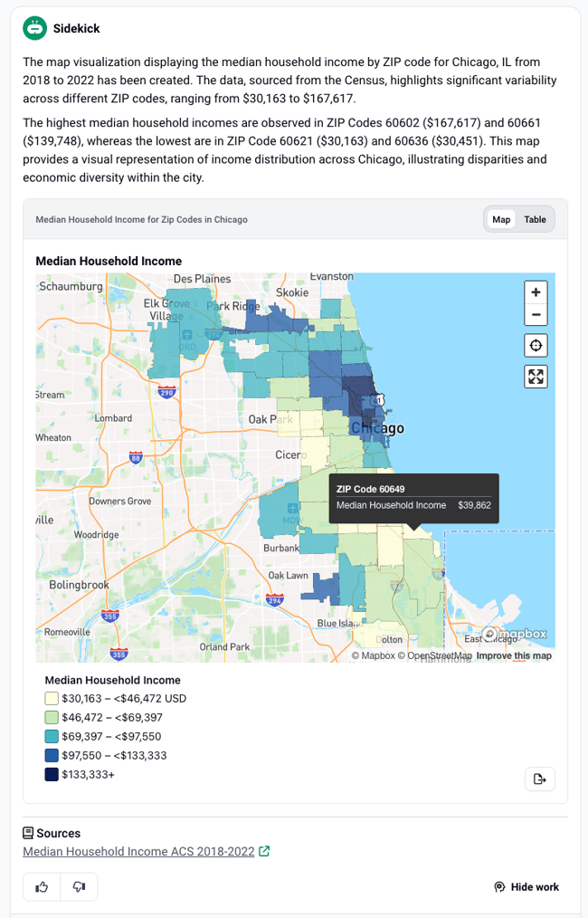Click the Sidekick robot avatar icon

35,28
